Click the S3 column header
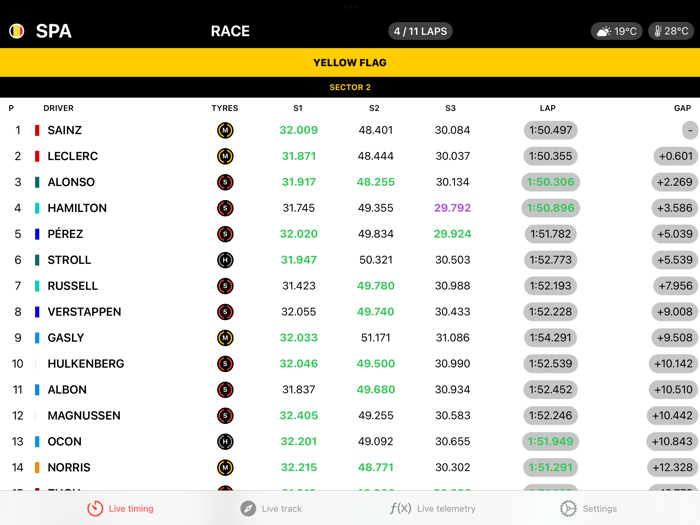This screenshot has width=700, height=525. [x=450, y=108]
